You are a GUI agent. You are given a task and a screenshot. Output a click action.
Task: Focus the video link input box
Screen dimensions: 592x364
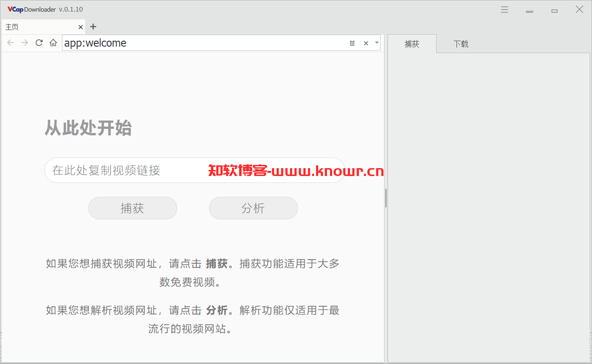[x=195, y=170]
